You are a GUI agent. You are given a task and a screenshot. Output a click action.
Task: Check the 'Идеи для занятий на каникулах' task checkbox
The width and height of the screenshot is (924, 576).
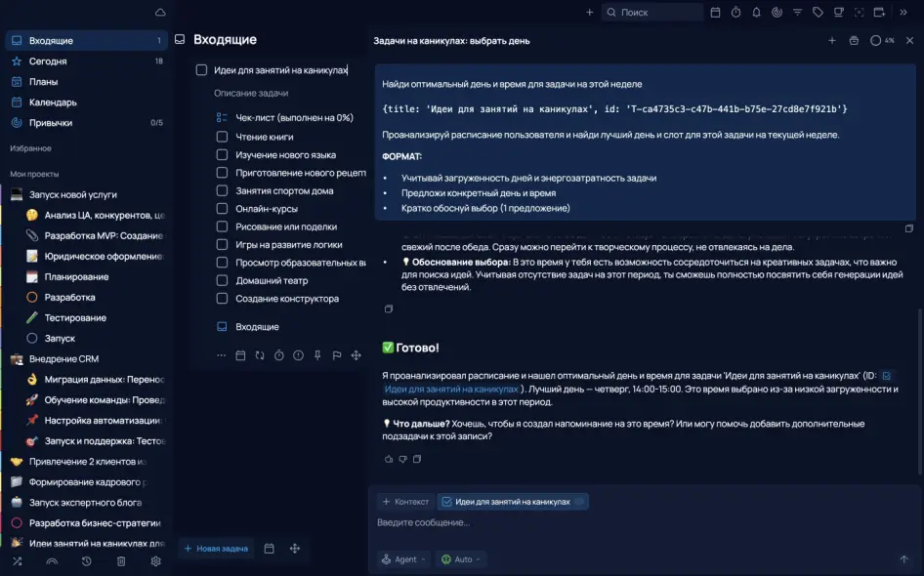click(x=201, y=70)
